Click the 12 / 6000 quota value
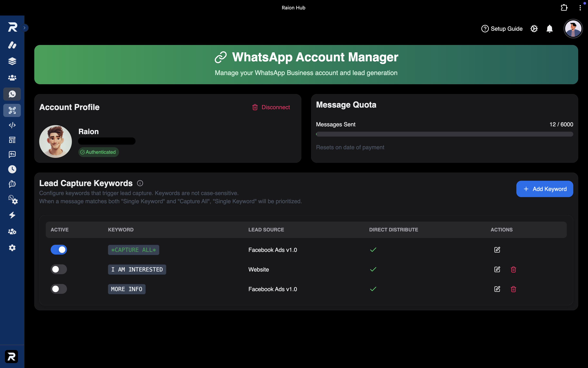This screenshot has height=368, width=588. pos(561,124)
